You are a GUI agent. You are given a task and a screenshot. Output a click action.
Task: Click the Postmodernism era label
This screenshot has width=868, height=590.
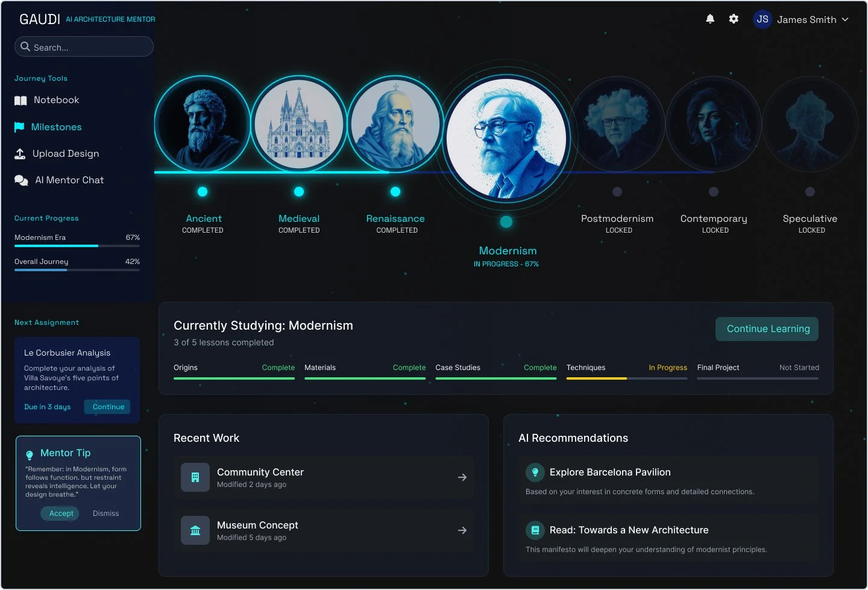[x=617, y=219]
